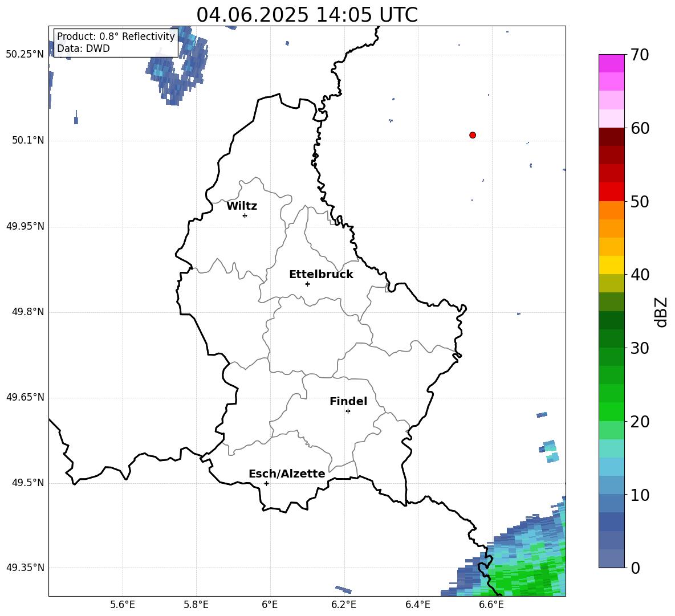Click the 5.8°E longitude label

(196, 605)
